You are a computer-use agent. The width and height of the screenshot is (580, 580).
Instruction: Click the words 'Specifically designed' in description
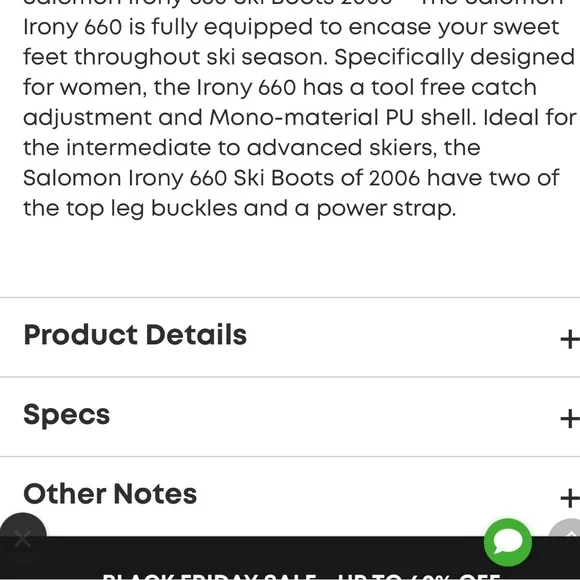pyautogui.click(x=454, y=58)
